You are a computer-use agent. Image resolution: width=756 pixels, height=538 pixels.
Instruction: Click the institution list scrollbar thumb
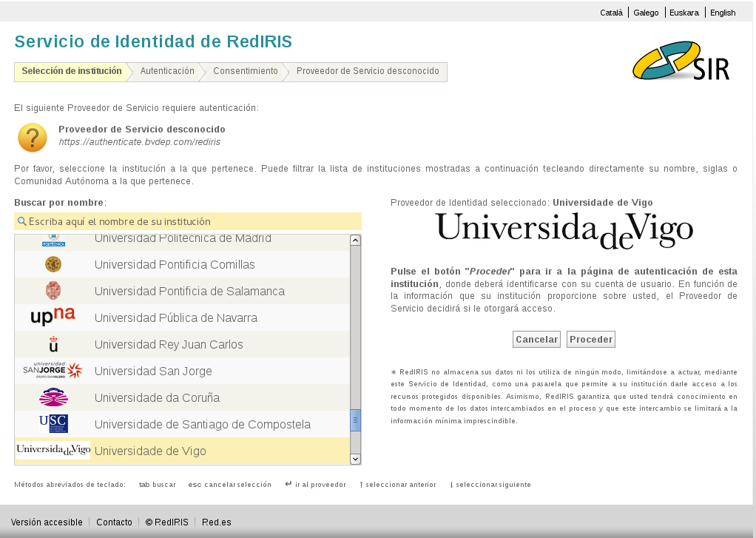tap(355, 420)
